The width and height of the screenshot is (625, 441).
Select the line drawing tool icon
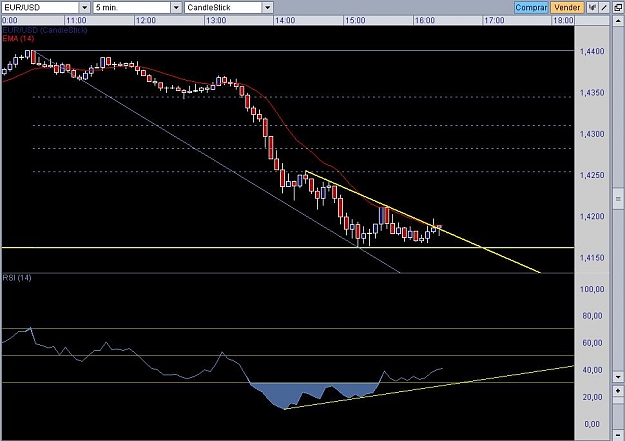[x=604, y=8]
